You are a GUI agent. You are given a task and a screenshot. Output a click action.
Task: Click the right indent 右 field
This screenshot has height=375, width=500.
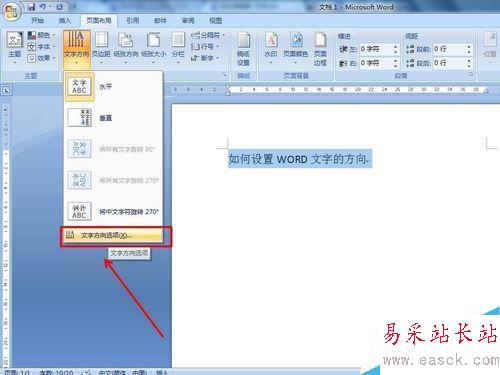tap(375, 63)
